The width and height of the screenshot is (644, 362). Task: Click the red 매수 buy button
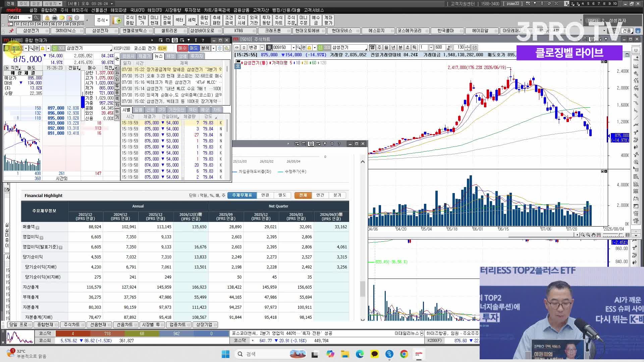click(x=182, y=48)
